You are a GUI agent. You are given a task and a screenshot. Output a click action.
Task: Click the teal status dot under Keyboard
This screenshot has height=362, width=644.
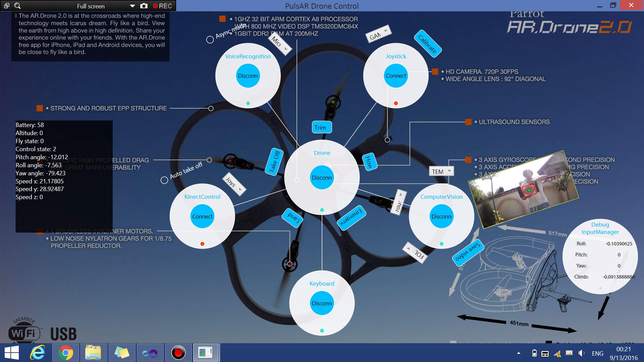pyautogui.click(x=322, y=330)
